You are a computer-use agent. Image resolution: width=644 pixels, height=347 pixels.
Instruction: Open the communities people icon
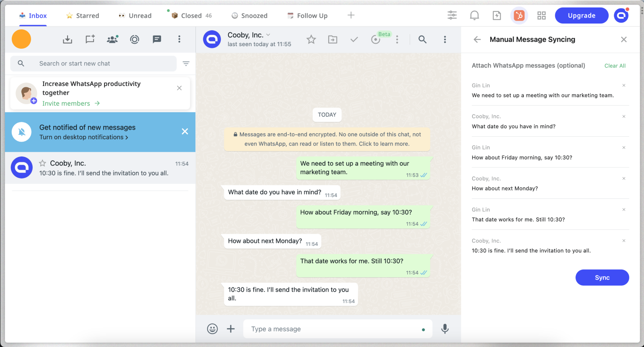(x=112, y=39)
